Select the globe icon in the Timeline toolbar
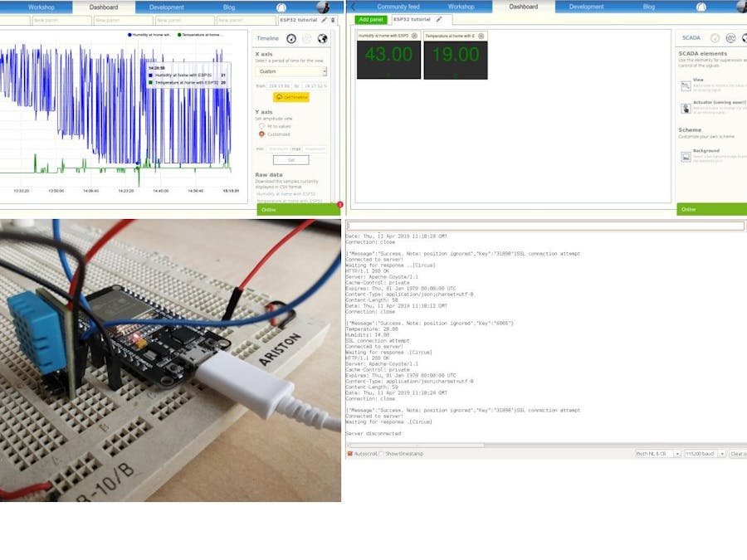The height and width of the screenshot is (560, 747). (x=322, y=38)
